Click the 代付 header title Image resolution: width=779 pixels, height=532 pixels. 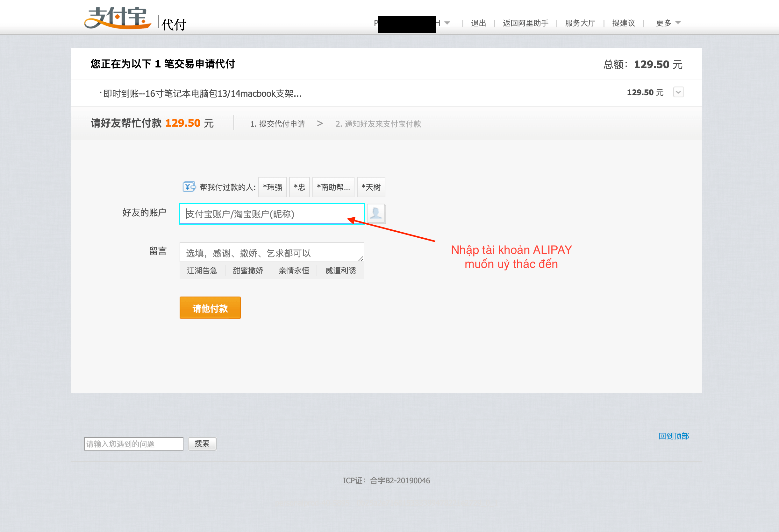point(174,24)
